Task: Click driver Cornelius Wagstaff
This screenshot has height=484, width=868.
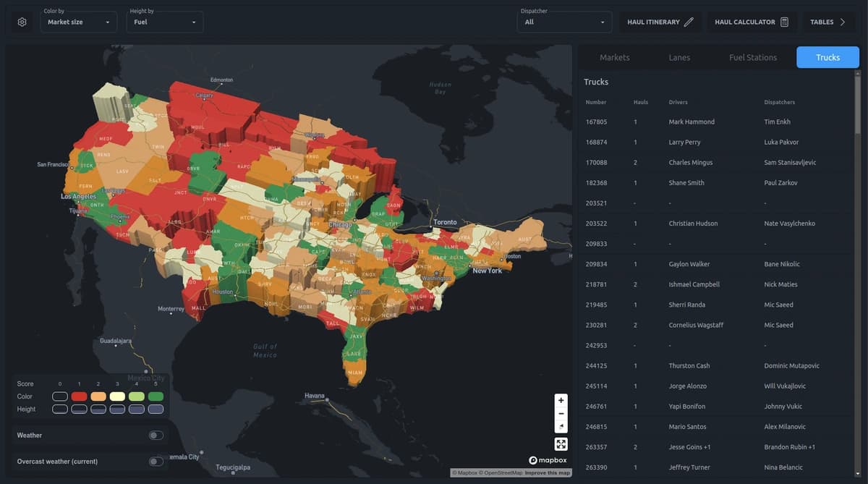Action: coord(696,325)
